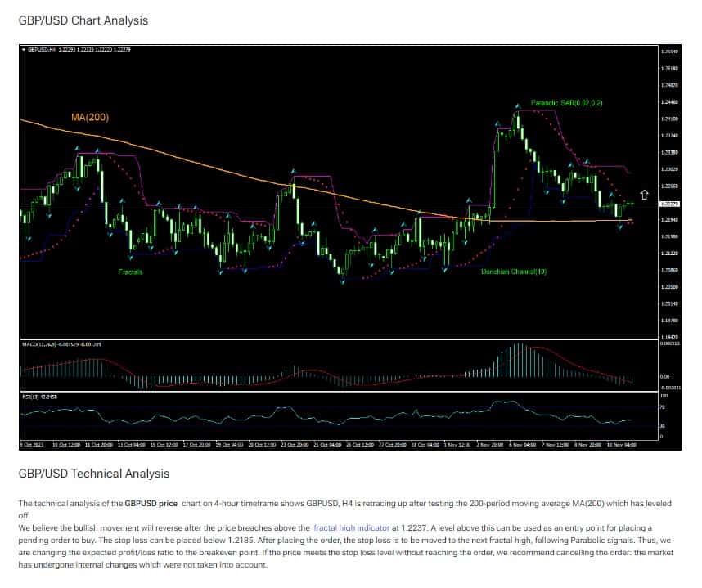Click the highlighted current price tag on price axis

tap(669, 204)
